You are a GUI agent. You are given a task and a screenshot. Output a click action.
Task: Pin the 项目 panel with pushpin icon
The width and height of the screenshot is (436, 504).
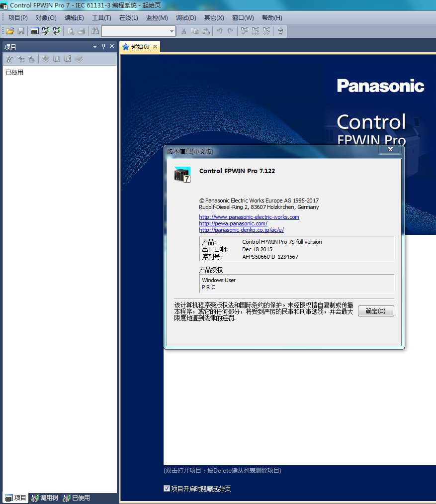103,46
